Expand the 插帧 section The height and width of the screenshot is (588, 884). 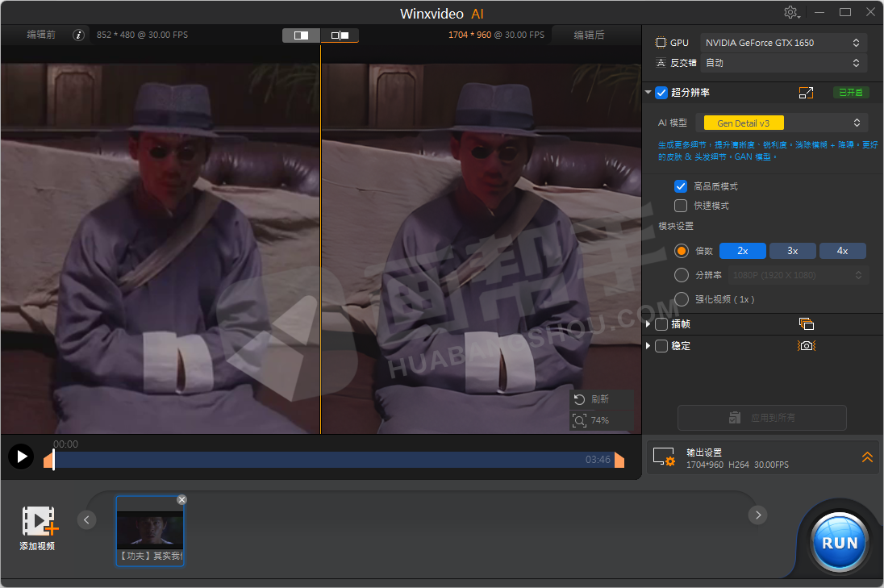[x=648, y=324]
